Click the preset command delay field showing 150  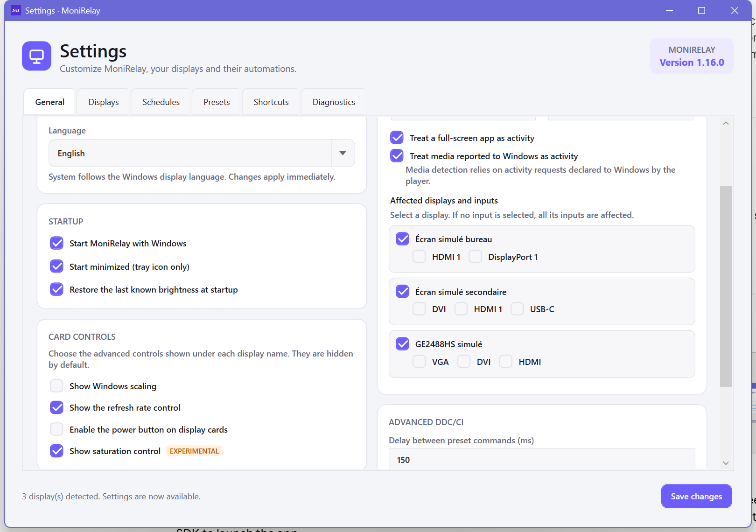pos(542,459)
